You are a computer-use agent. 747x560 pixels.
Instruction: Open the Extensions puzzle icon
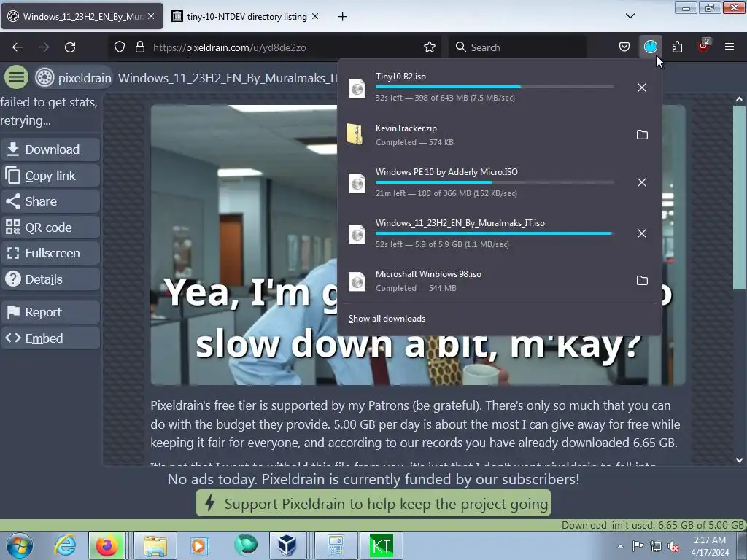point(677,47)
